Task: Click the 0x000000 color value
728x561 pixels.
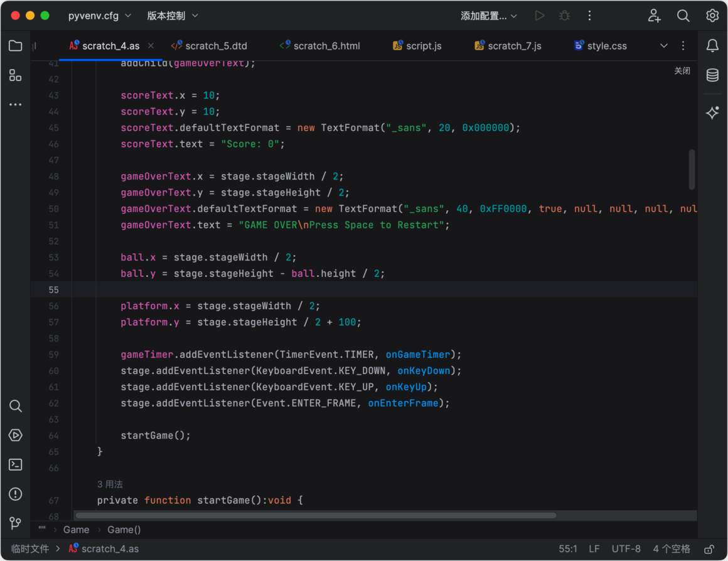Action: pyautogui.click(x=486, y=128)
